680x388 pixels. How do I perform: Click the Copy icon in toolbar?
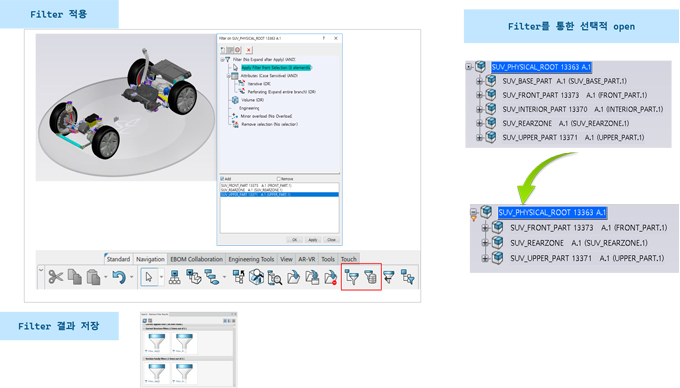(x=75, y=277)
